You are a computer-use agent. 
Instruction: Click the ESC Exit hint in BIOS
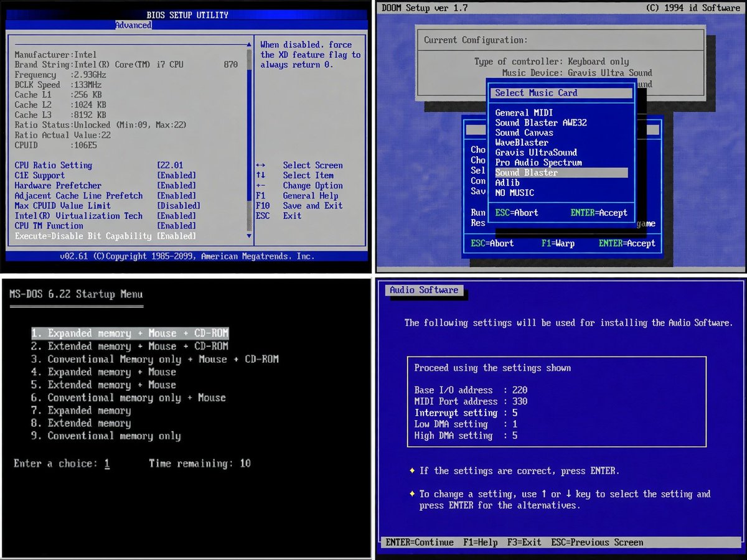click(278, 215)
